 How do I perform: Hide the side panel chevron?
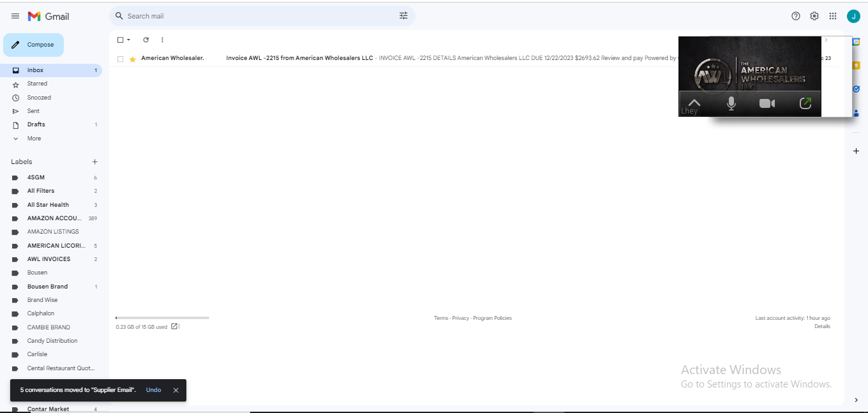pyautogui.click(x=857, y=400)
